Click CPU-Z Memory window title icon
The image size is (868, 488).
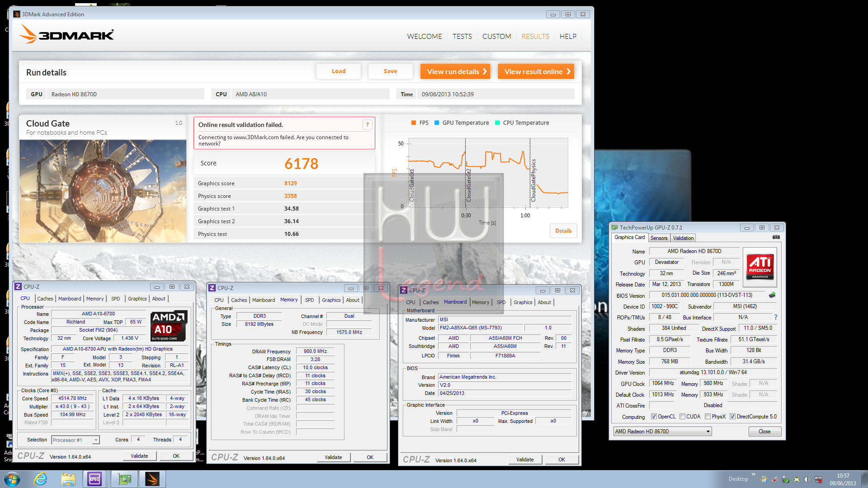(x=212, y=288)
